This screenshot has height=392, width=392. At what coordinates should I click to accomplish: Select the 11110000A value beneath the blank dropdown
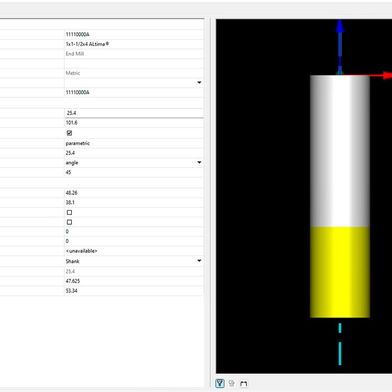coord(77,92)
